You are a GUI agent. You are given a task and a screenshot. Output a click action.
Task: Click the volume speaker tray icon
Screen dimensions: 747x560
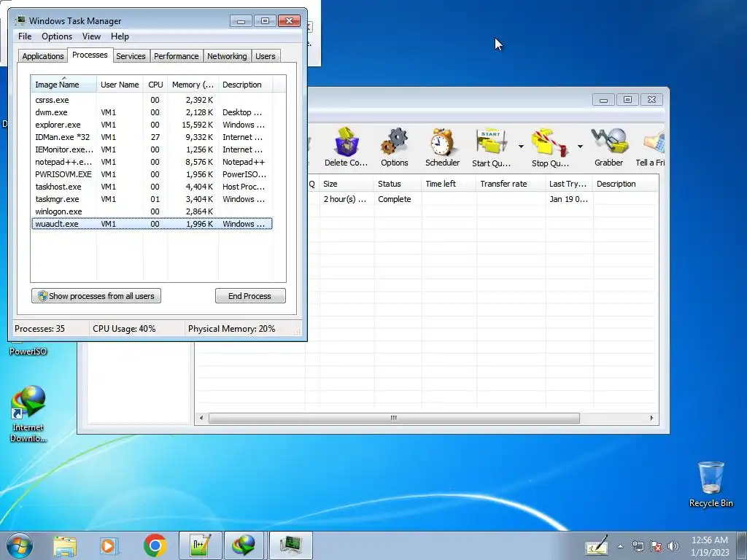[673, 546]
